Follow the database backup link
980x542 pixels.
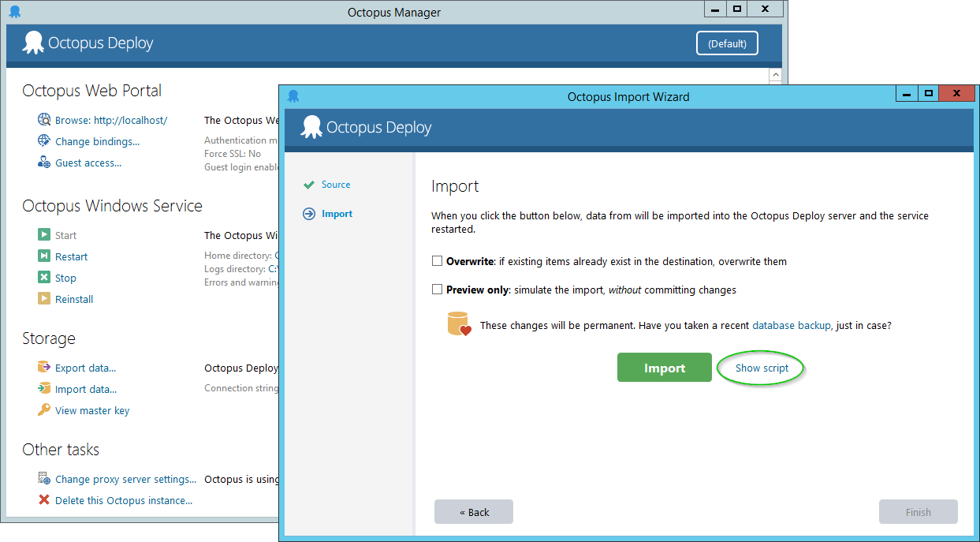pyautogui.click(x=791, y=325)
